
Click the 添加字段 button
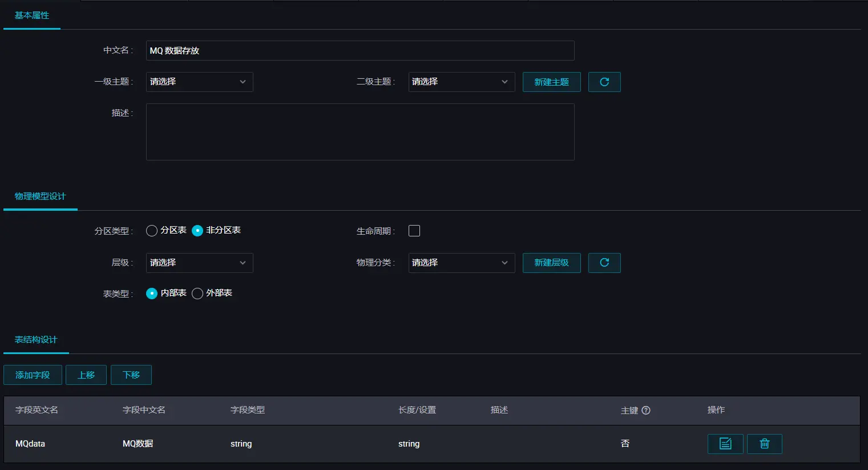pos(33,375)
